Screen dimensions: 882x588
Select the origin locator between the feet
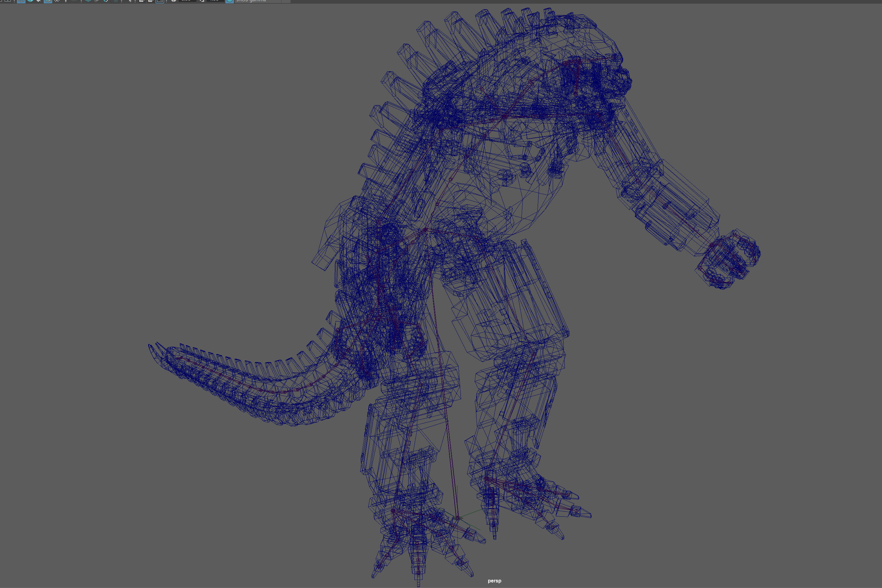pos(457,518)
